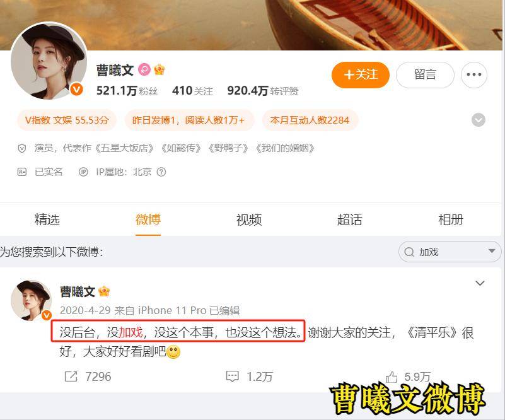The width and height of the screenshot is (505, 420).
Task: Click the profile avatar at top
Action: click(x=49, y=61)
